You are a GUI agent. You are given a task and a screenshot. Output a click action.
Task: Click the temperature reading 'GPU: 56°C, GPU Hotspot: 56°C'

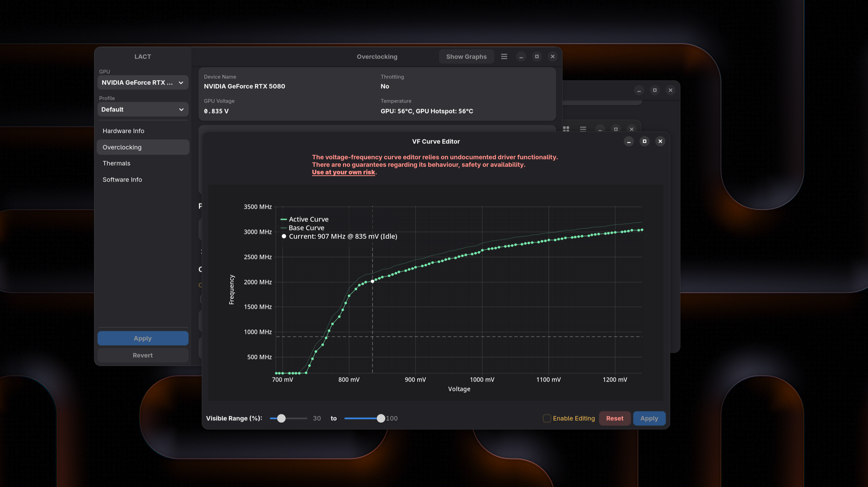tap(427, 111)
